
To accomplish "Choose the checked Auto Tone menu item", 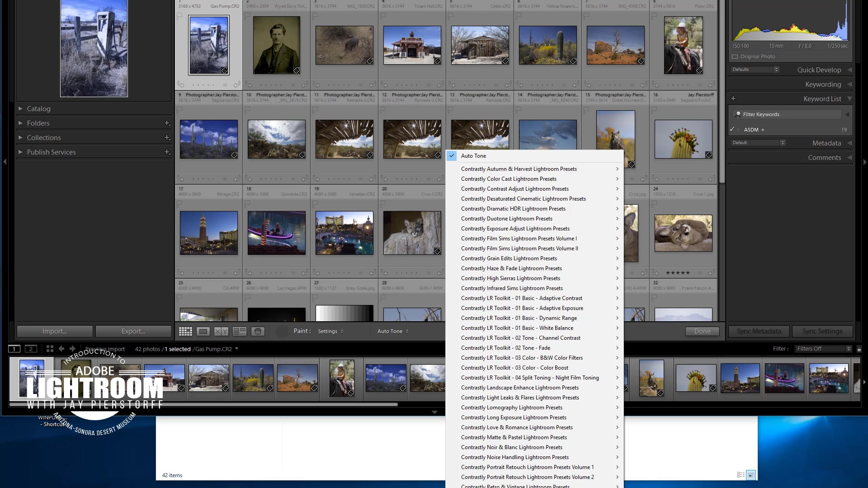I will pos(473,156).
